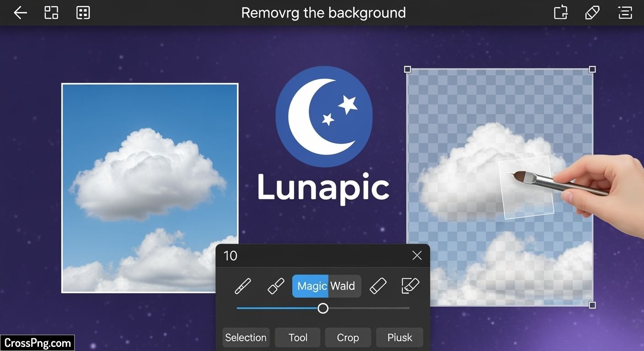Select the thin brush tool in the panel

click(243, 286)
